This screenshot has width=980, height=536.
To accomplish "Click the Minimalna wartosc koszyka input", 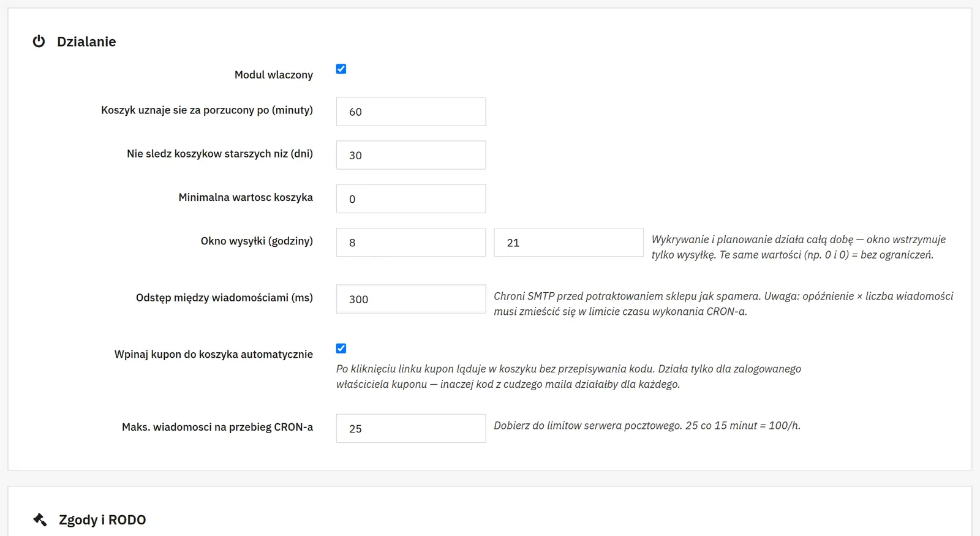I will (x=411, y=198).
